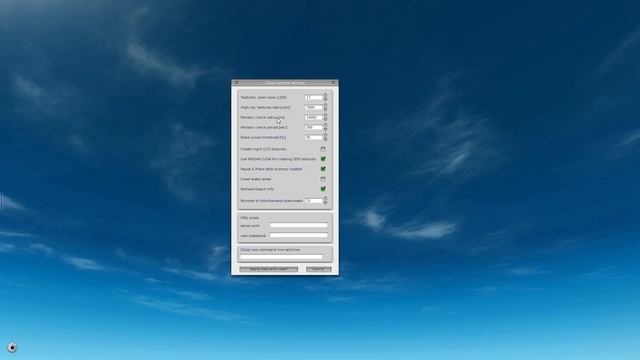Viewport: 640px width, 360px height.
Task: Click the round plugin icon at the screen's lower-left
Action: [12, 347]
